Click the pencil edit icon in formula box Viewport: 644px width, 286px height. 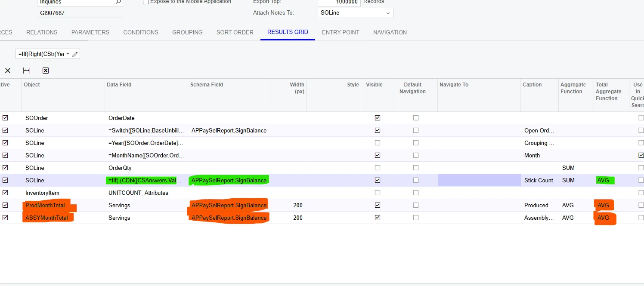[75, 54]
